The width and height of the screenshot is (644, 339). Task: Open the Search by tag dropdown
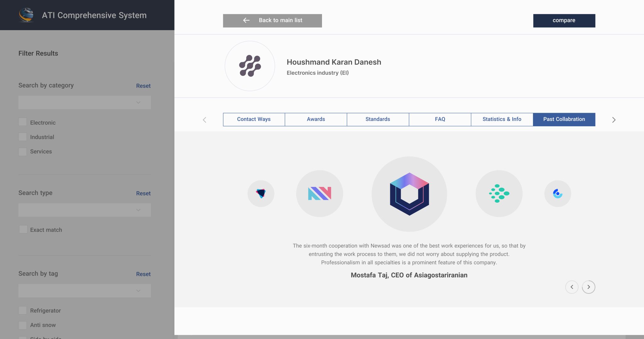pos(85,291)
